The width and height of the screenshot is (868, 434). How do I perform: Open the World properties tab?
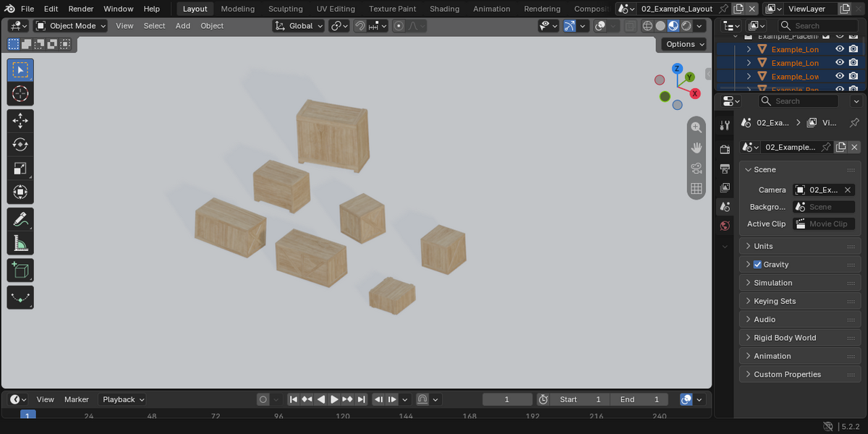click(725, 226)
